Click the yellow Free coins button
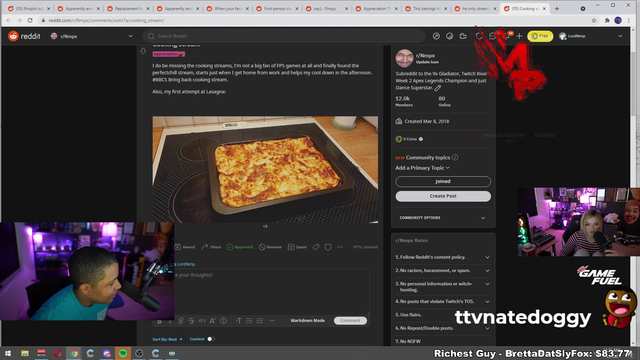The width and height of the screenshot is (640, 360). (540, 36)
